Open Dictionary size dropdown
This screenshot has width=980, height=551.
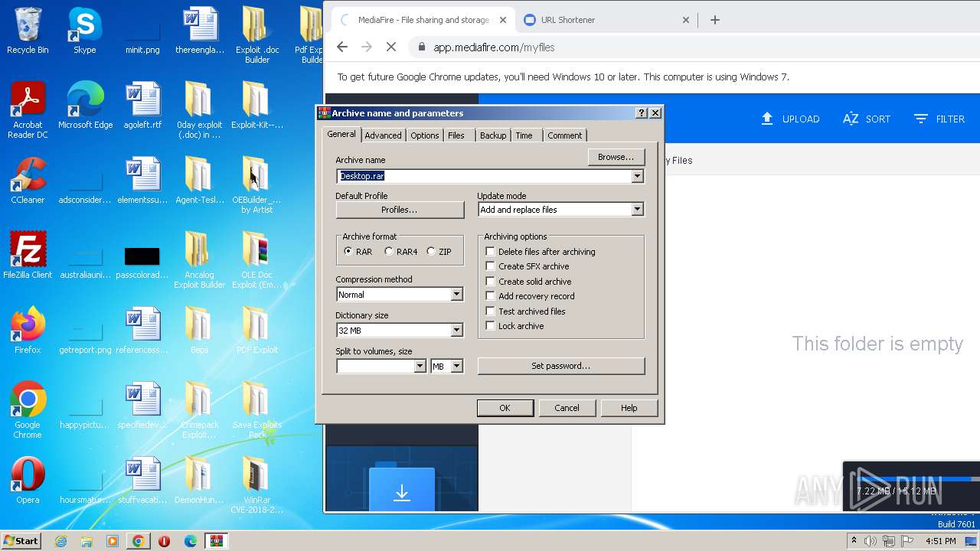tap(456, 331)
